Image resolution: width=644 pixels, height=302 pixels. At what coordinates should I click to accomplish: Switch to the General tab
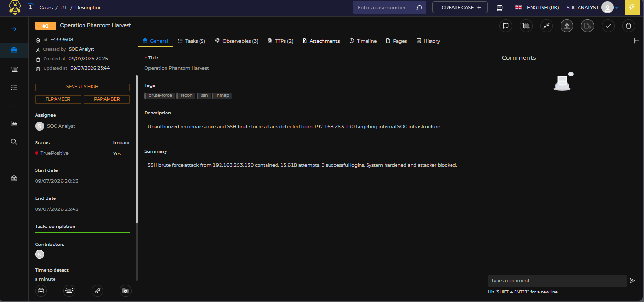155,41
